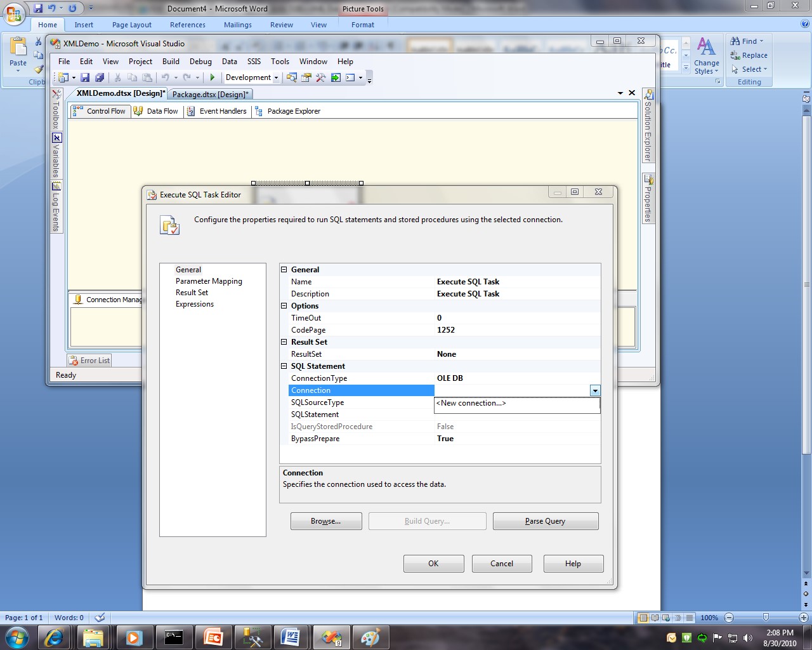Select Result Set page in the left list

192,293
